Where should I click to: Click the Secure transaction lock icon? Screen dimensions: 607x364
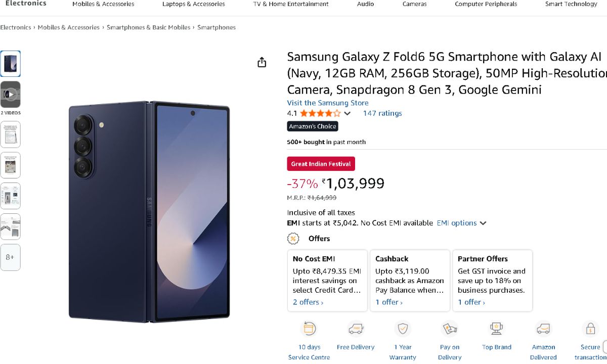pyautogui.click(x=590, y=329)
